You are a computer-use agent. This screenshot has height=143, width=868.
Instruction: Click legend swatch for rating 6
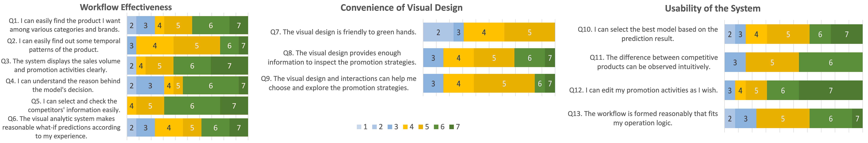click(436, 127)
